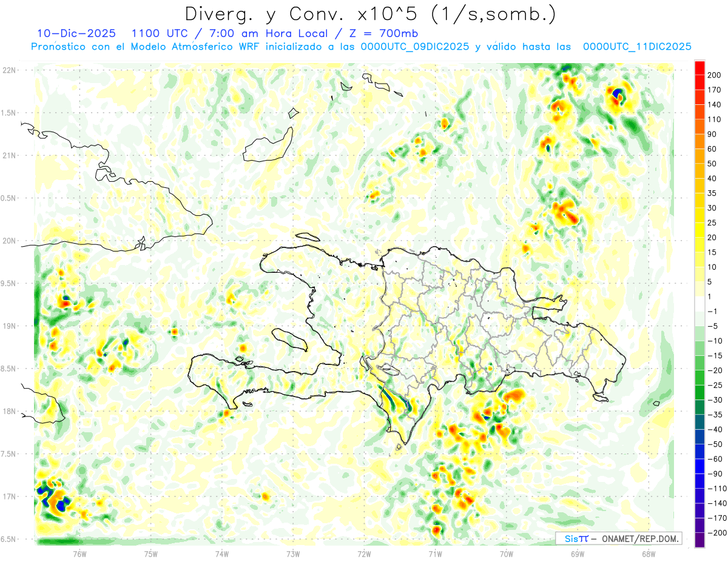Click the '-60' value on the color scale
Image resolution: width=728 pixels, height=562 pixels.
tap(715, 459)
